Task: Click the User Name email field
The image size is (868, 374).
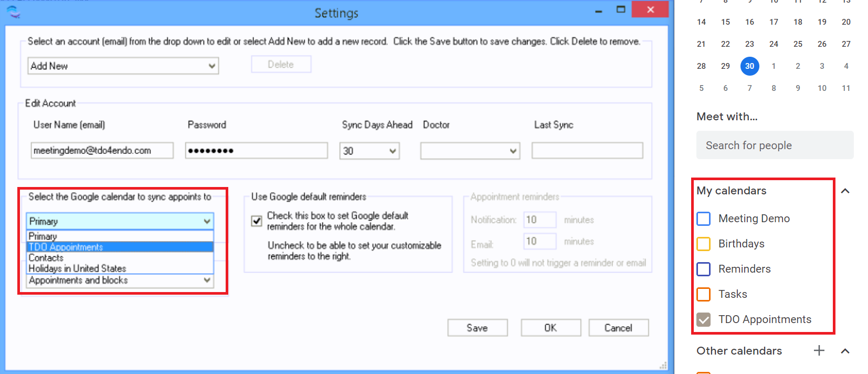Action: pyautogui.click(x=102, y=151)
